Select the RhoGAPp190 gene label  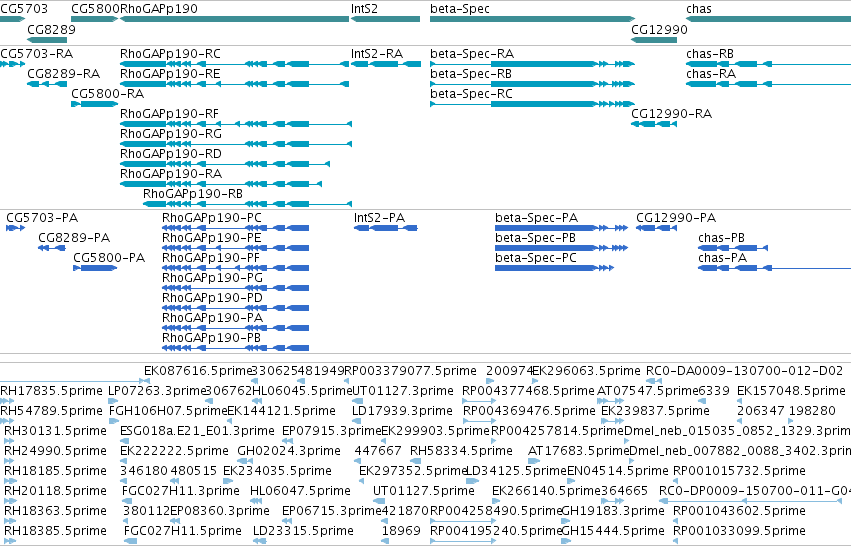coord(158,9)
